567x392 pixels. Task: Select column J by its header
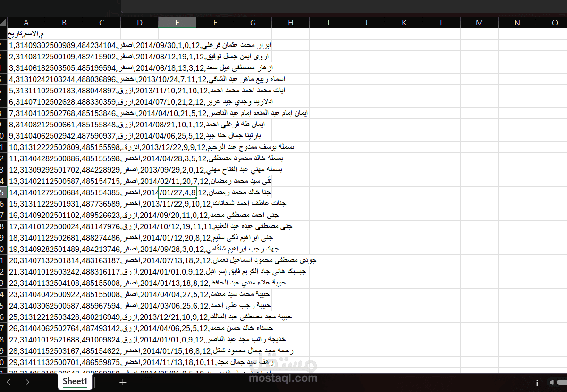(x=366, y=23)
